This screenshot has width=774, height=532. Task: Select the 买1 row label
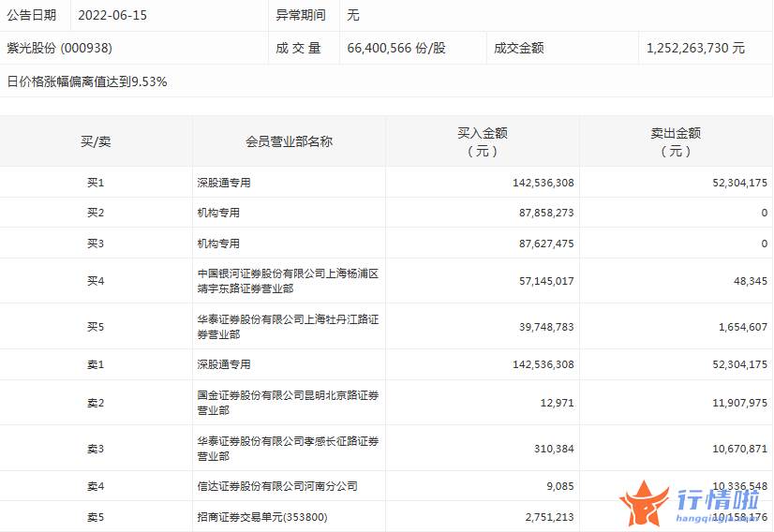(x=96, y=183)
